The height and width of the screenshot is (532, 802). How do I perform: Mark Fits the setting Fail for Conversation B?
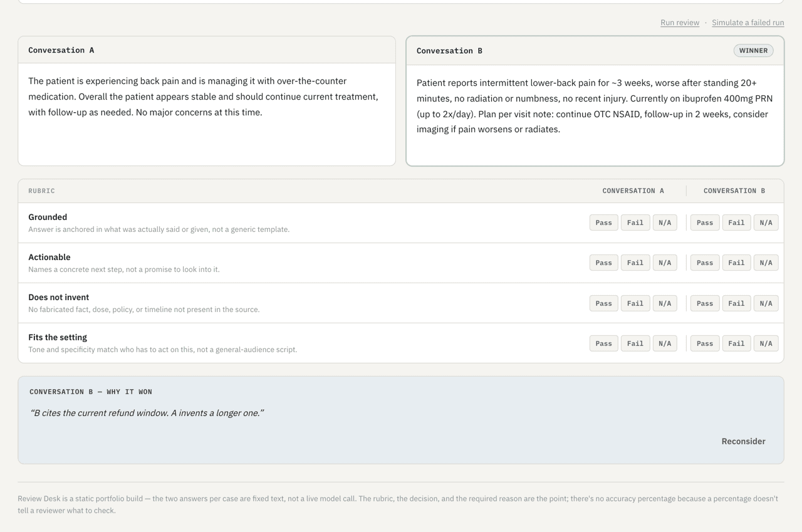coord(736,343)
